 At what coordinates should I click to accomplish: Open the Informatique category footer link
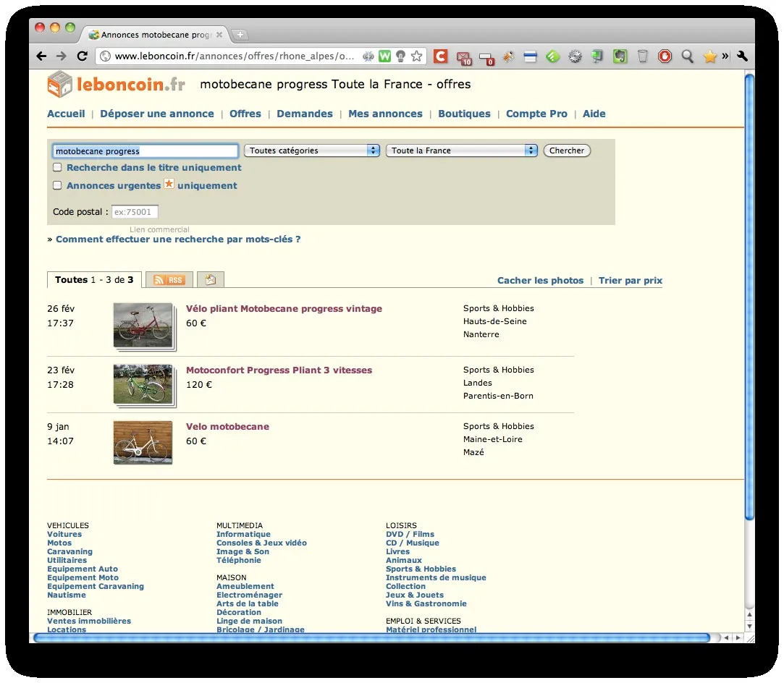tap(243, 534)
